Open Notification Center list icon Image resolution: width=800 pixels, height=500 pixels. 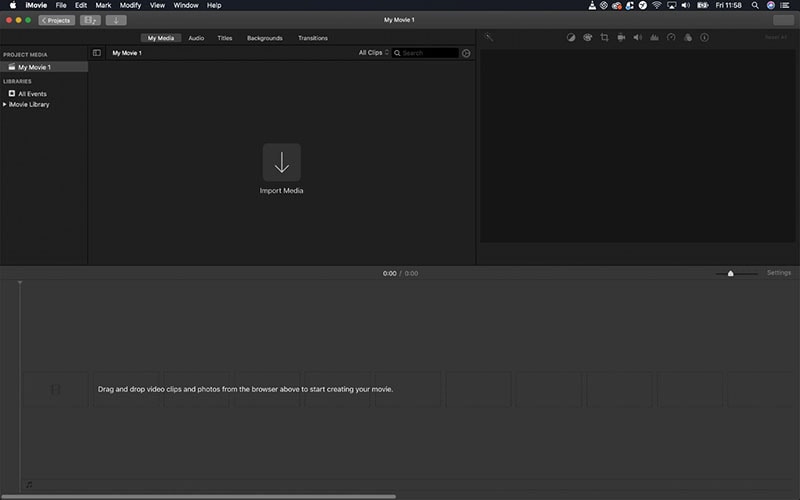pyautogui.click(x=785, y=5)
